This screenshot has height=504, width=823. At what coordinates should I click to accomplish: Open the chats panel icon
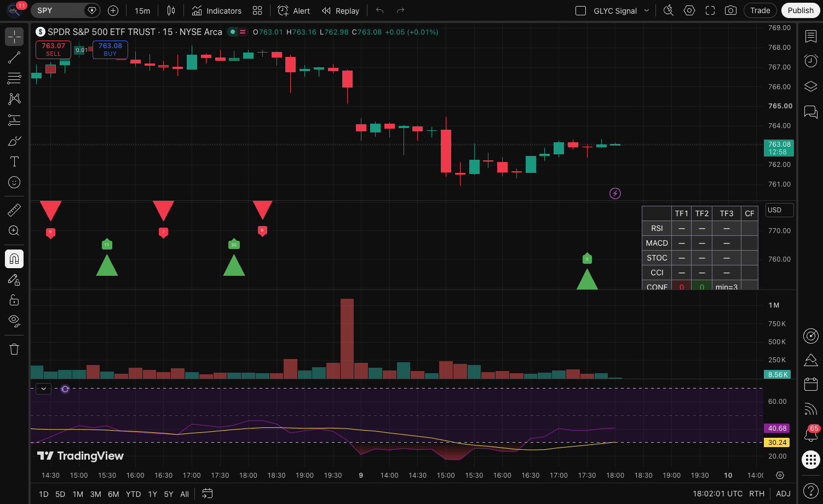pos(810,112)
